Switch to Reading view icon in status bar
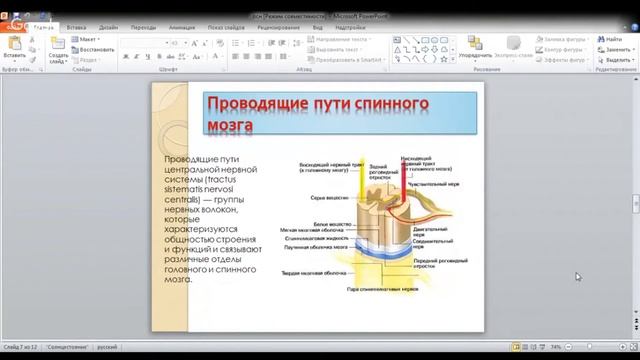Image resolution: width=640 pixels, height=360 pixels. click(533, 347)
